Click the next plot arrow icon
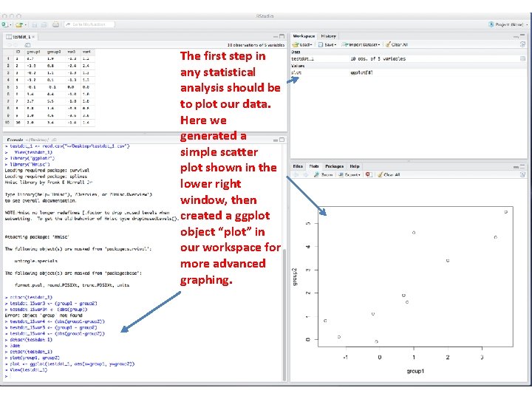This screenshot has height=399, width=532. (x=306, y=174)
